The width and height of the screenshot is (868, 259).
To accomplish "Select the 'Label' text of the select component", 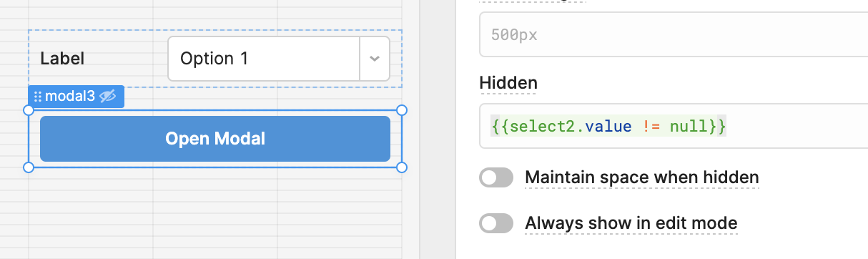I will [62, 59].
